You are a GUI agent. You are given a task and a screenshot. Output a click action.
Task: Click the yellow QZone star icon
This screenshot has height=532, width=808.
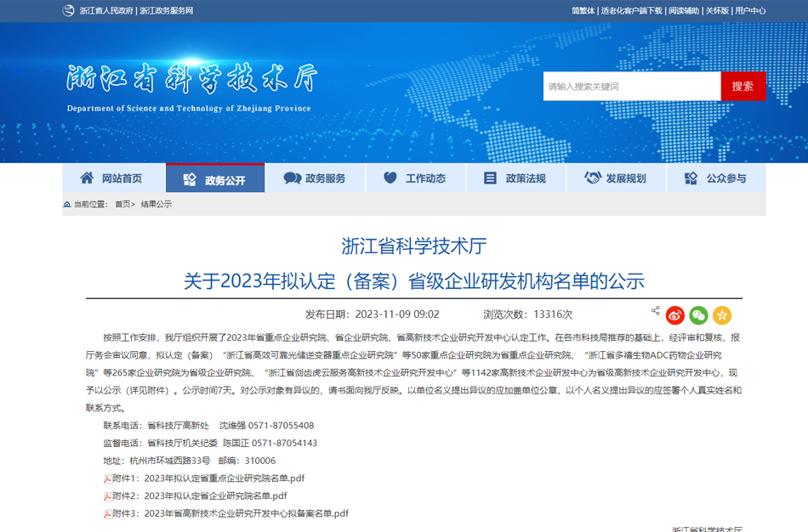click(722, 315)
